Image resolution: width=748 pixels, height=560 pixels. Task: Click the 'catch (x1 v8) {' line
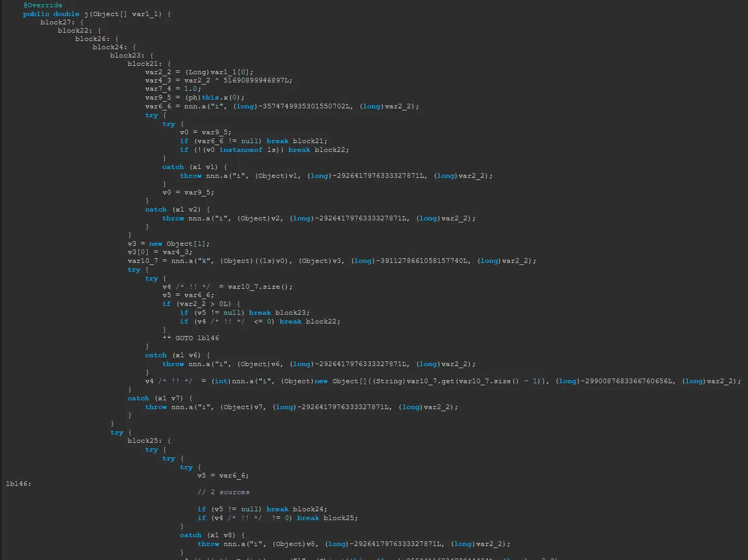coord(213,535)
